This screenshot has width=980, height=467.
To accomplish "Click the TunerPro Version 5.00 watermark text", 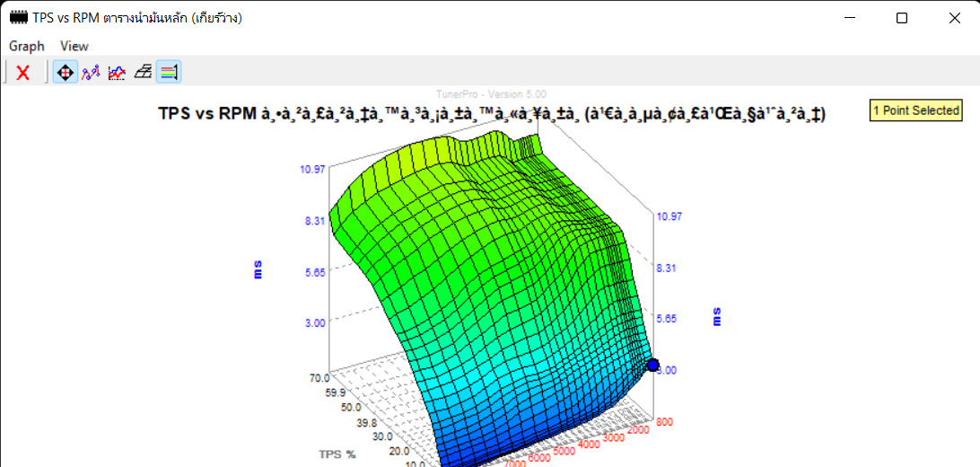I will point(490,93).
